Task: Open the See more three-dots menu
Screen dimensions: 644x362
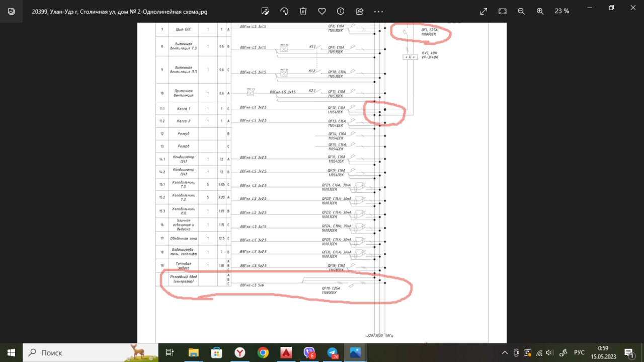Action: [x=378, y=11]
